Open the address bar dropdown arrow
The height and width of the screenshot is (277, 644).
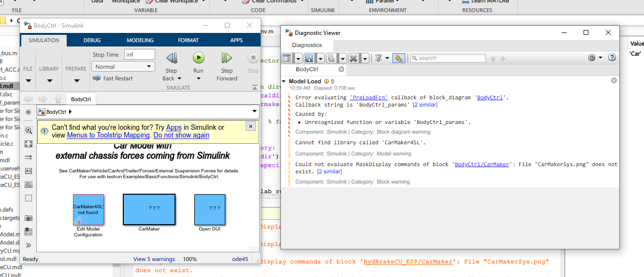pos(255,112)
